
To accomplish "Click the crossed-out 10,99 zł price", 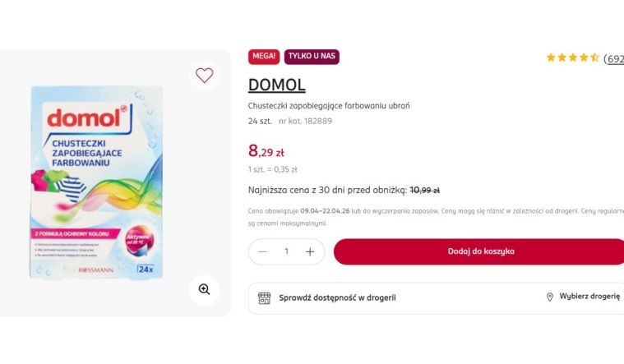I will (x=424, y=190).
